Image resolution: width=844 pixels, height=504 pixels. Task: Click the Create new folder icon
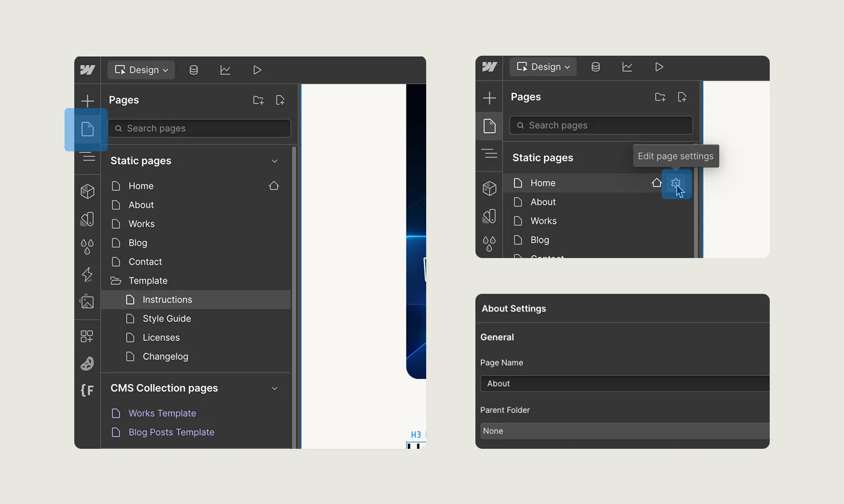[x=259, y=100]
